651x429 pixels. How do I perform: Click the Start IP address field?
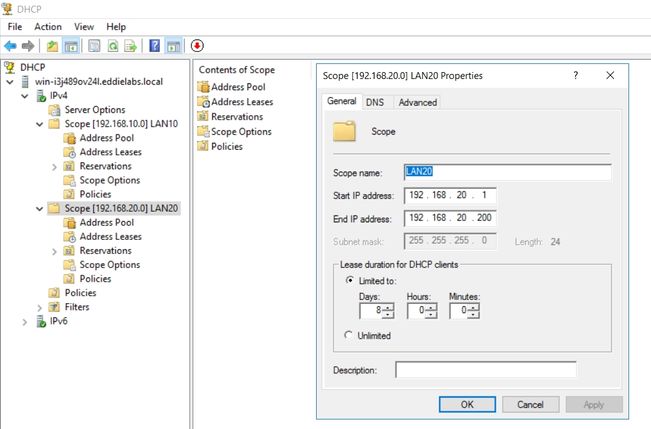point(450,195)
